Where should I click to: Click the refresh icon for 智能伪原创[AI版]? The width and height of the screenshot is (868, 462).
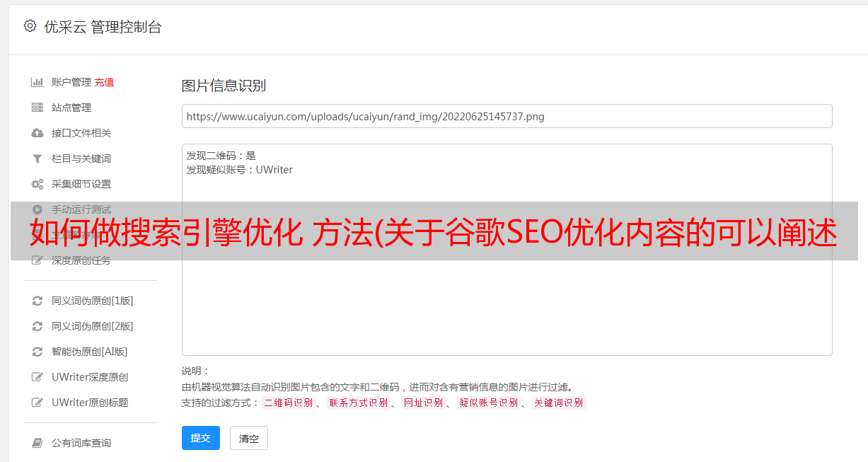click(x=37, y=352)
